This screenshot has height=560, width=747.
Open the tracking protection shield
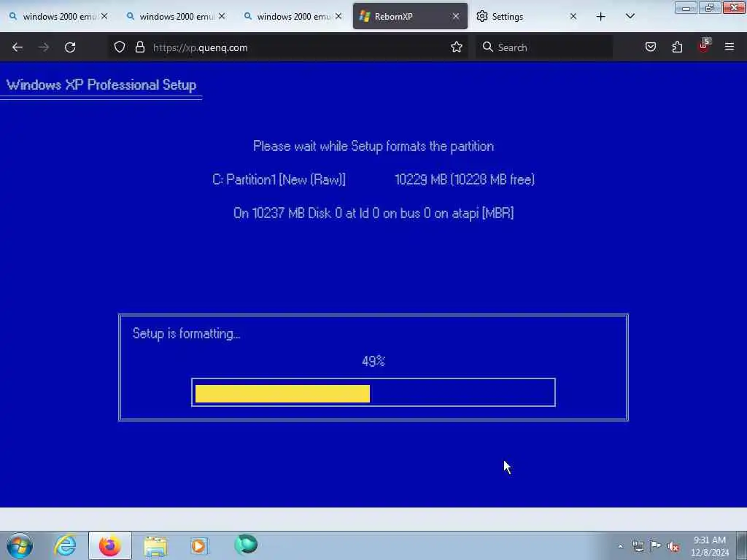point(120,47)
